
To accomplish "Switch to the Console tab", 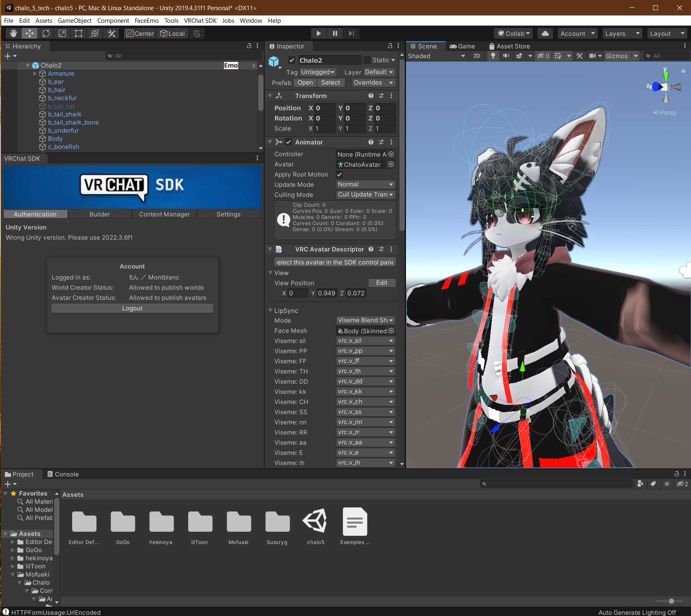I will coord(63,474).
